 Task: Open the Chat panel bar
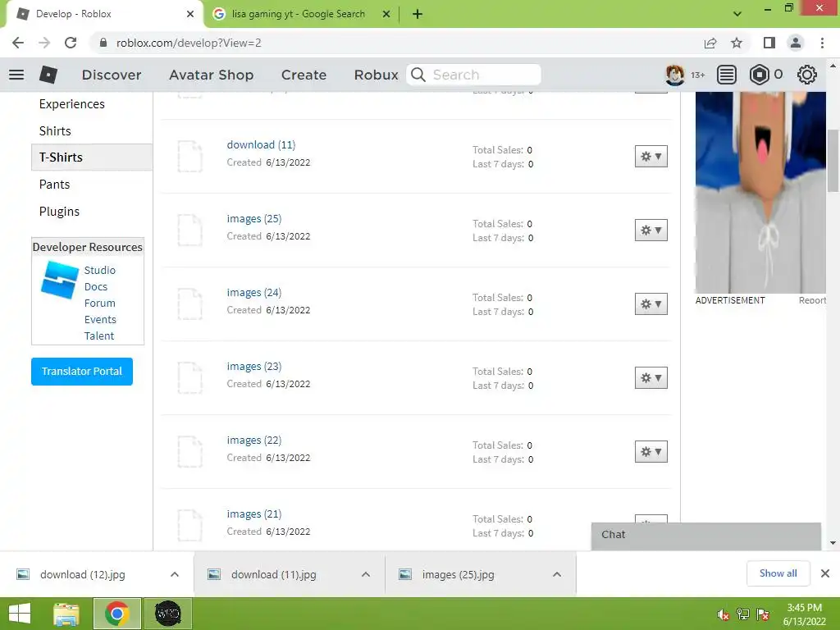coord(706,536)
